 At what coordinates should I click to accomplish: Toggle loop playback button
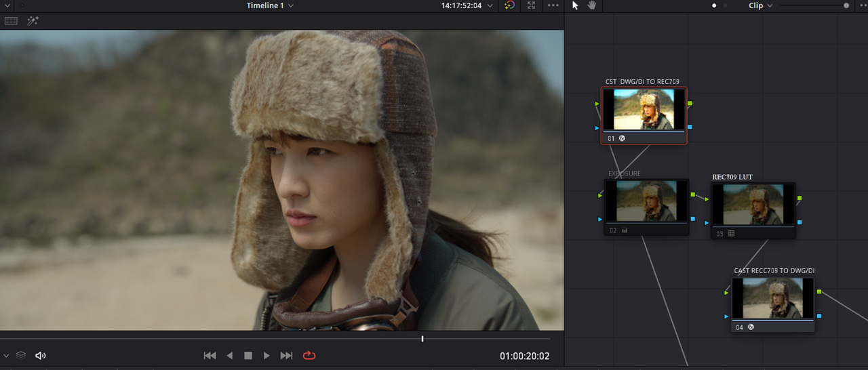309,355
